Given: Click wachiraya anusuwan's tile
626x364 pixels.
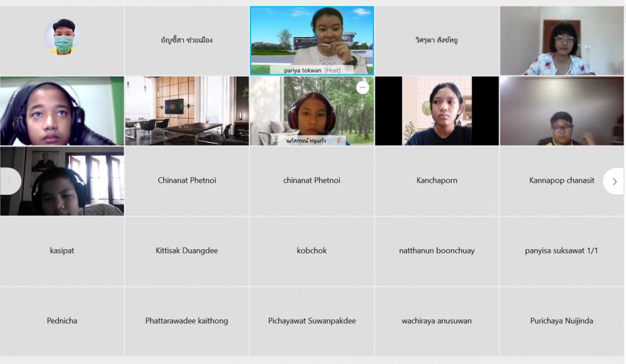Looking at the screenshot, I should [x=436, y=321].
